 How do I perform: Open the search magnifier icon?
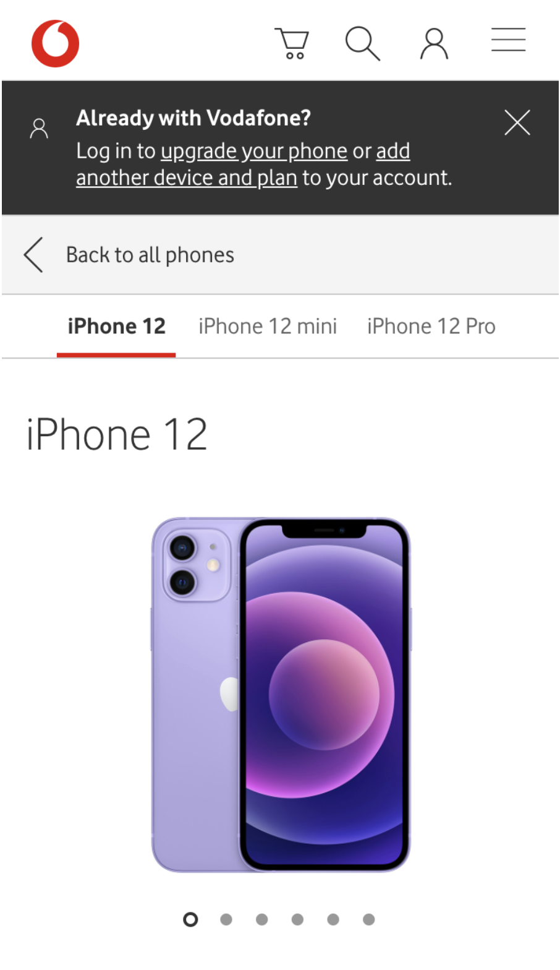(363, 43)
